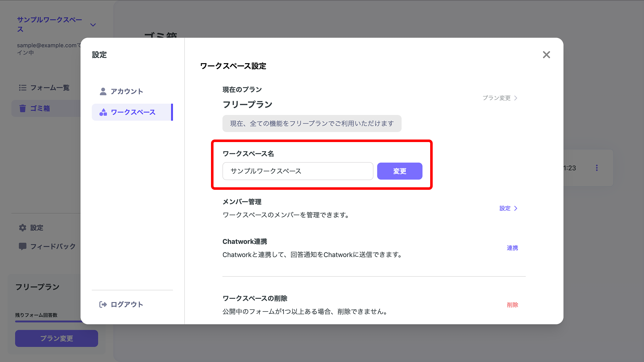644x362 pixels.
Task: Open settings via the 設定 gear icon
Action: (x=23, y=228)
